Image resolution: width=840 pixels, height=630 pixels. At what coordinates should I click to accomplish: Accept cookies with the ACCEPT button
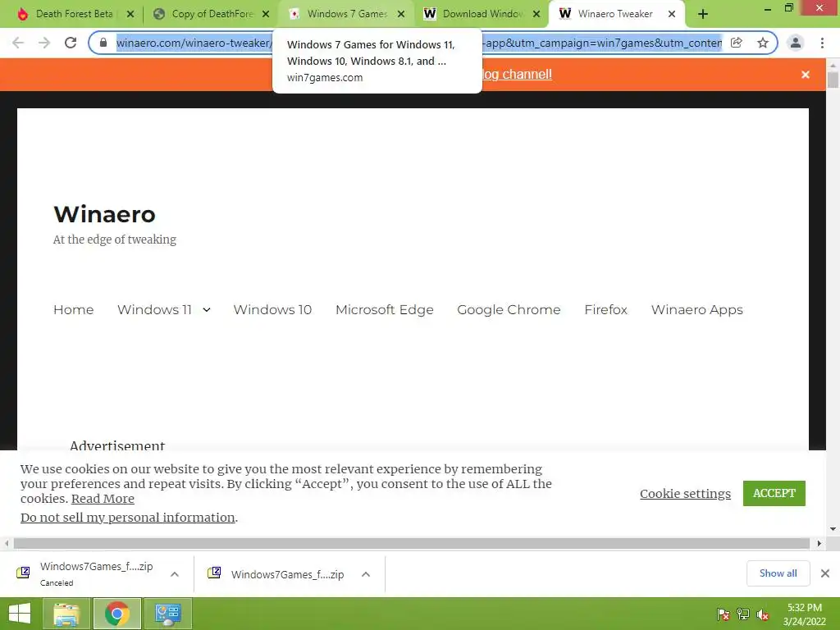tap(774, 493)
